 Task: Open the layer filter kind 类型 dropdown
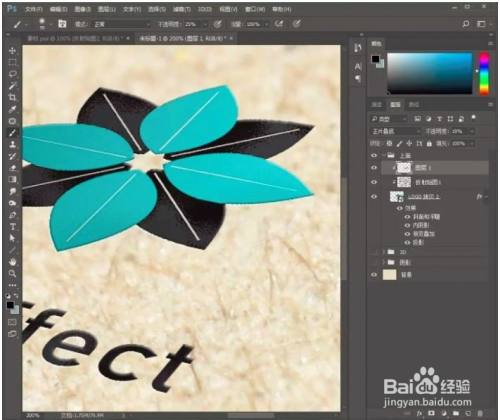(x=389, y=119)
